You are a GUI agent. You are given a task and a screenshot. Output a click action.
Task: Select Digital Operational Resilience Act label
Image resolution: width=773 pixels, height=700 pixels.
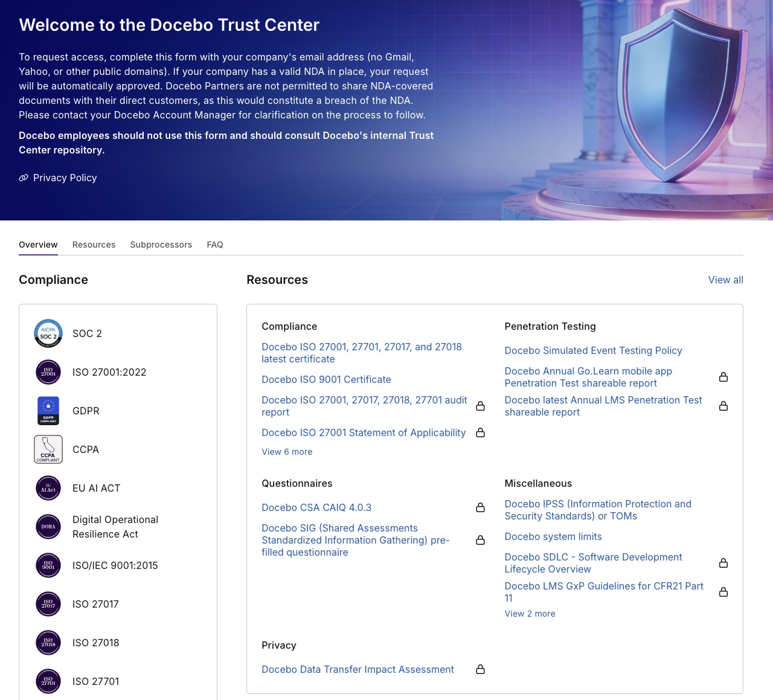pyautogui.click(x=115, y=527)
